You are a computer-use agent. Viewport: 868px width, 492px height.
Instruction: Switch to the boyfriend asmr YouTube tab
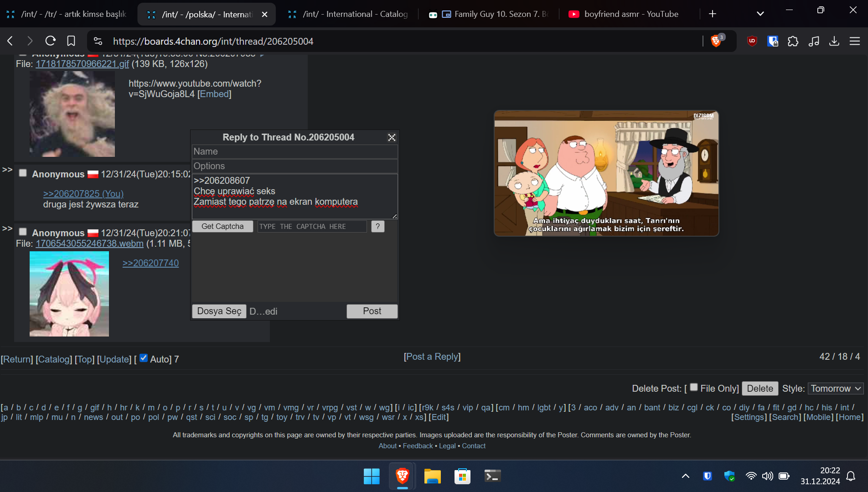pos(630,14)
